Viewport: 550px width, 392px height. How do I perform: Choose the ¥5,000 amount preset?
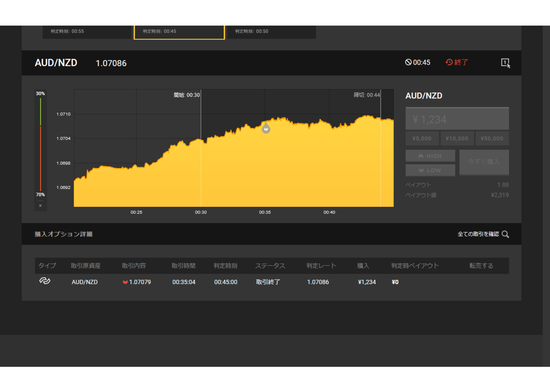click(422, 138)
